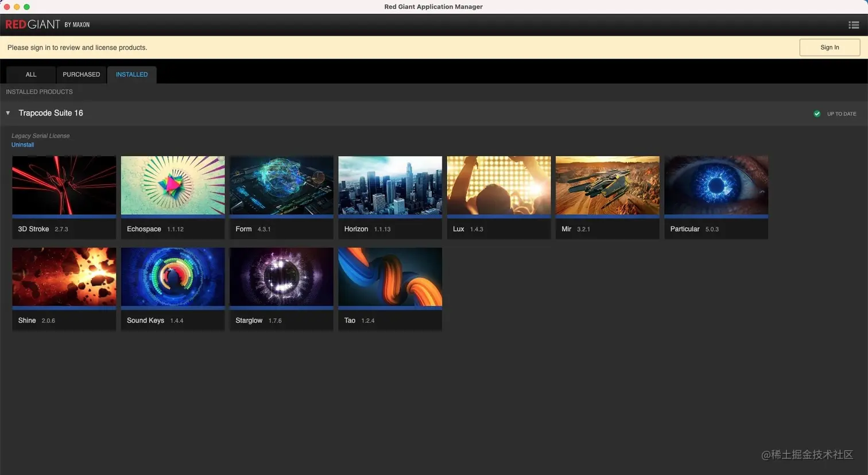This screenshot has height=475, width=868.
Task: Click the Lux product thumbnail
Action: 499,186
